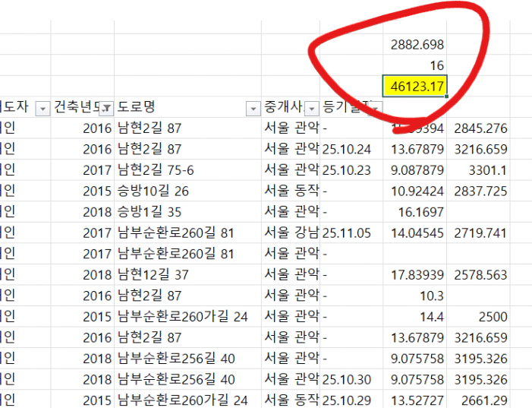Open the 건축년도 active filter button
532x408 pixels.
pyautogui.click(x=107, y=108)
